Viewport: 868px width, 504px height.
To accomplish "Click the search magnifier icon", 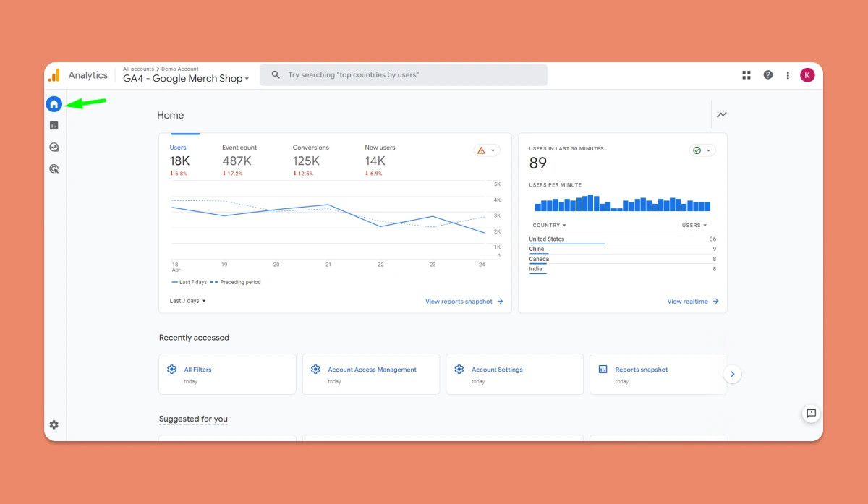I will (276, 74).
